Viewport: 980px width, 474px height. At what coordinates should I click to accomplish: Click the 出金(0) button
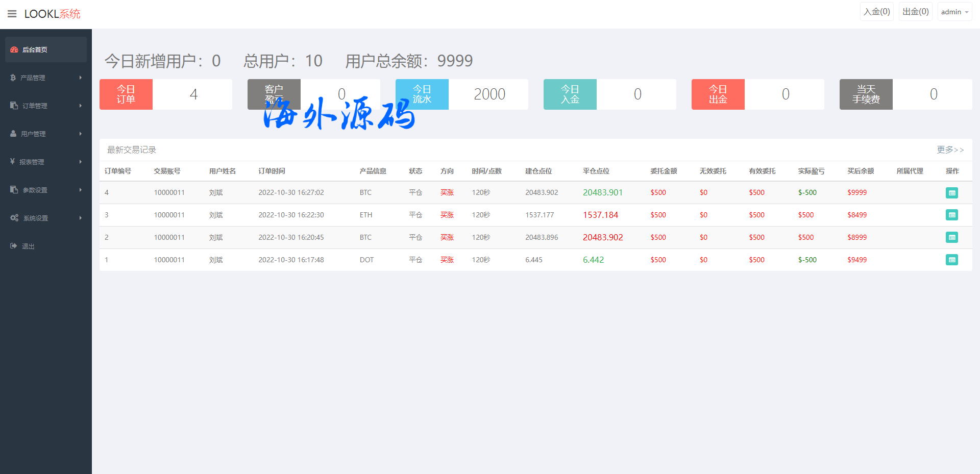pos(915,12)
